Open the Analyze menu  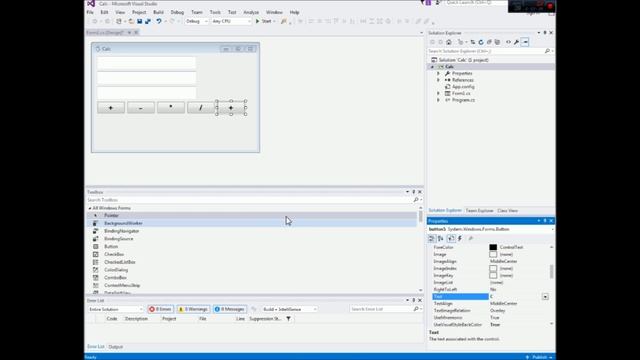pyautogui.click(x=251, y=12)
